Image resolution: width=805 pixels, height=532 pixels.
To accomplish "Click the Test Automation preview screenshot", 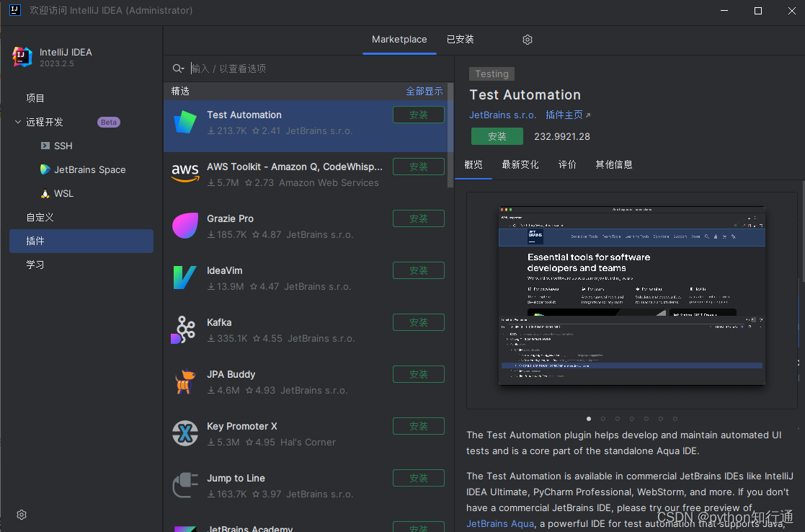I will (x=632, y=296).
